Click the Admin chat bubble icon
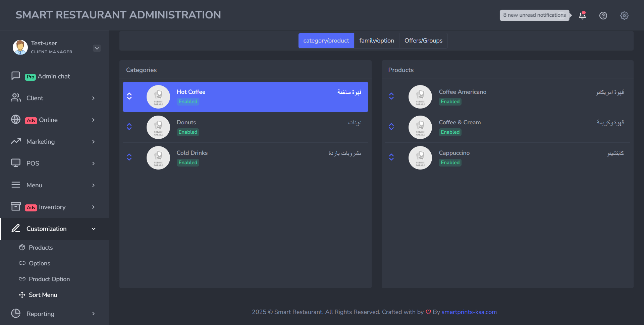This screenshot has width=644, height=325. 16,76
